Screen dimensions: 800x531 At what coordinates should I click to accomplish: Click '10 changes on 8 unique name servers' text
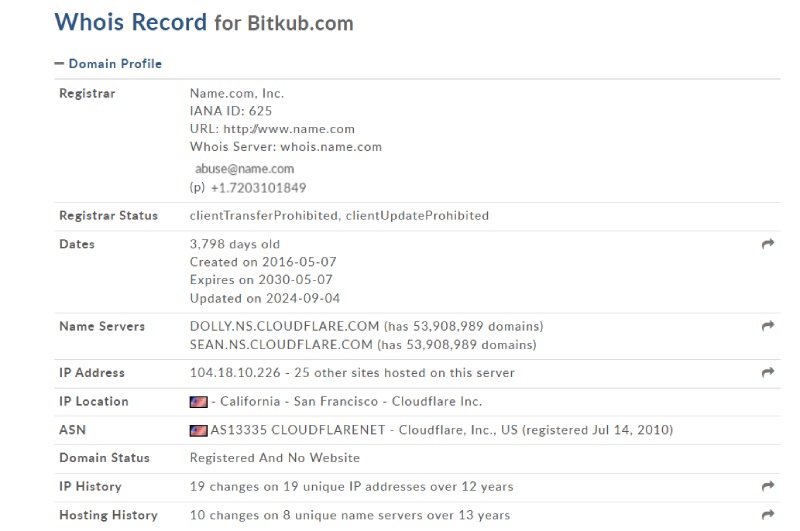[307, 515]
